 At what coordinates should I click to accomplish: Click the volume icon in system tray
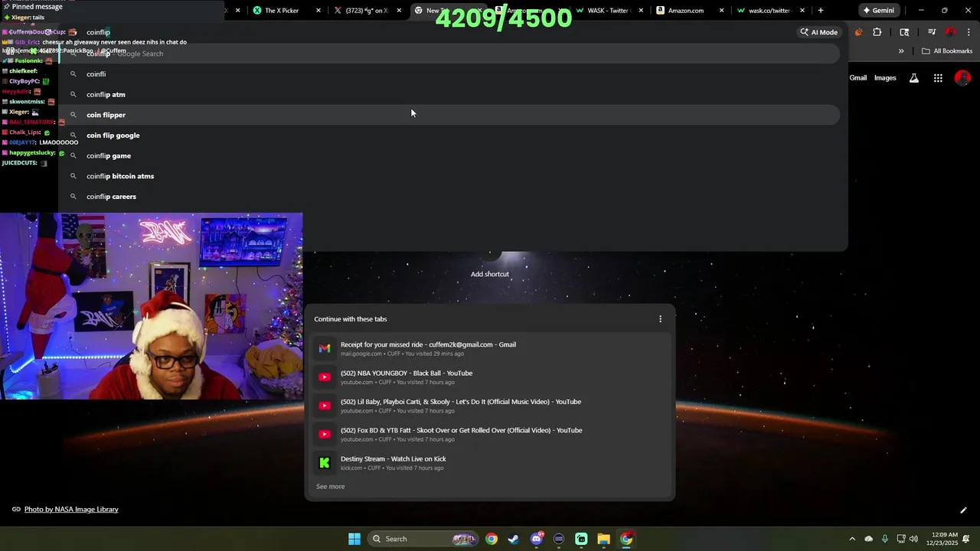pyautogui.click(x=913, y=539)
